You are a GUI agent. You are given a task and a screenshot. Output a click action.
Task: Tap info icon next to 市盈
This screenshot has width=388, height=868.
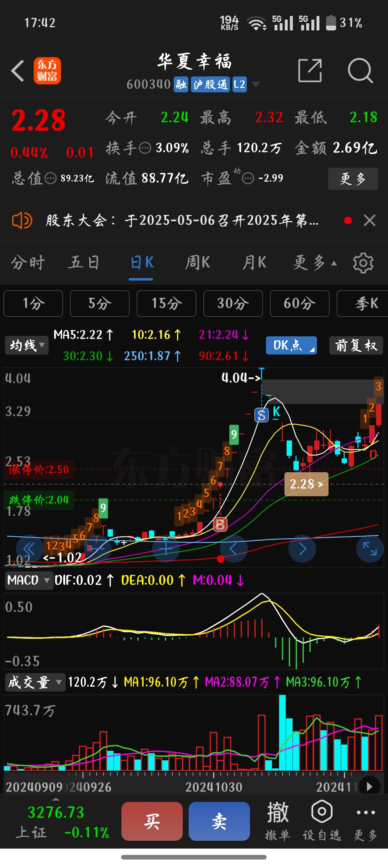[x=248, y=178]
